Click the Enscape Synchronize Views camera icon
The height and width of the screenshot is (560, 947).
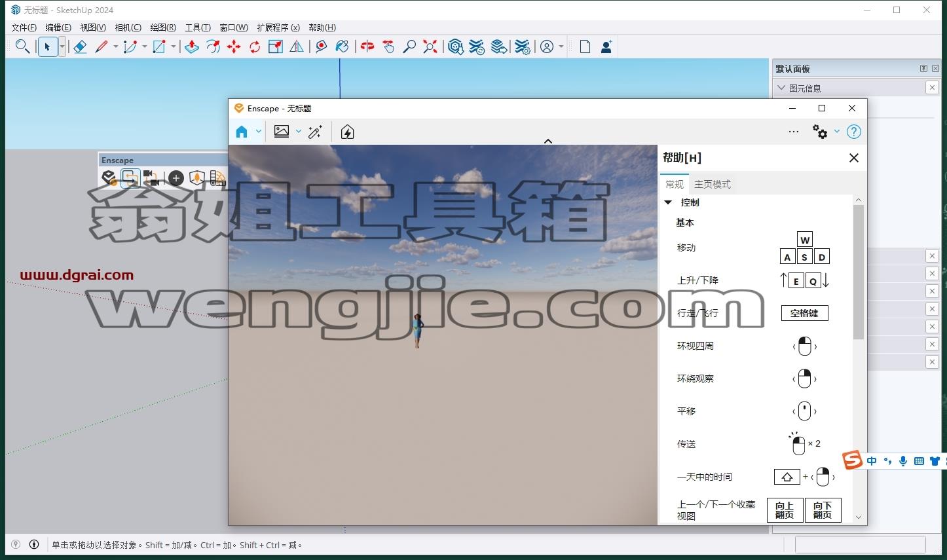pyautogui.click(x=152, y=177)
